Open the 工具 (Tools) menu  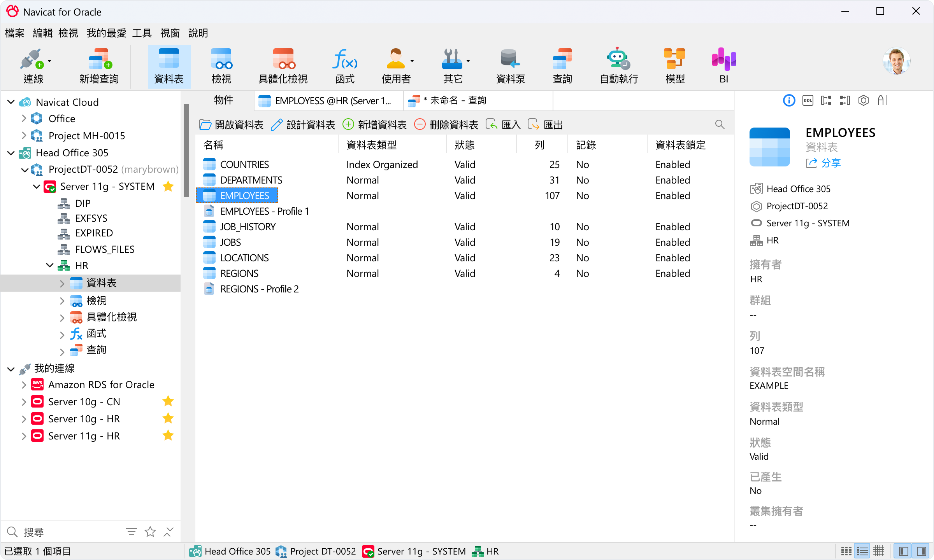[x=142, y=33]
